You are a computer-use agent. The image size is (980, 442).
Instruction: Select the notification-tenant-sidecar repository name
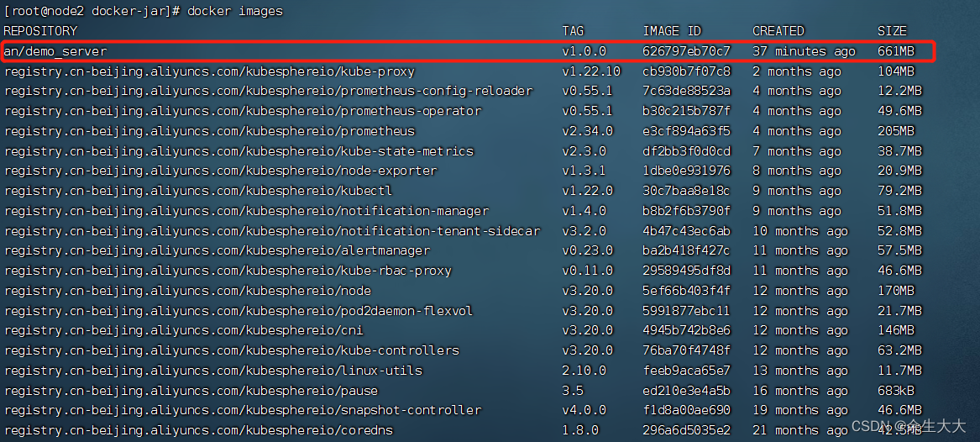pos(272,231)
